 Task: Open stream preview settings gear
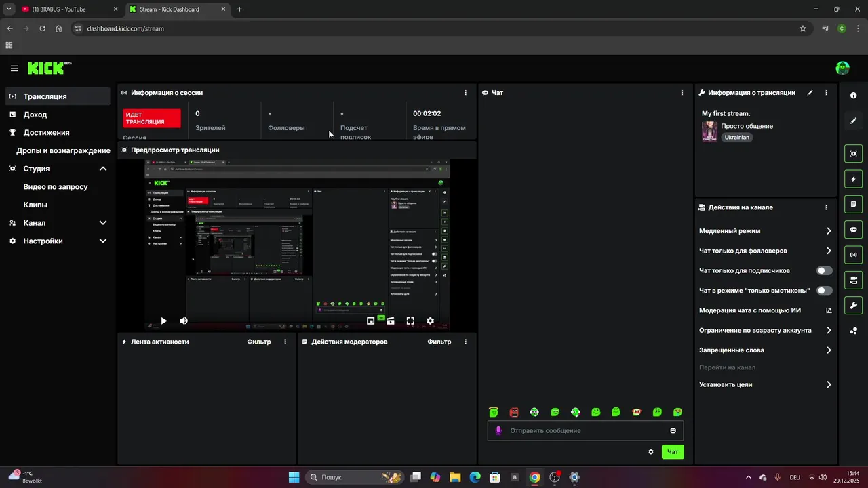430,321
